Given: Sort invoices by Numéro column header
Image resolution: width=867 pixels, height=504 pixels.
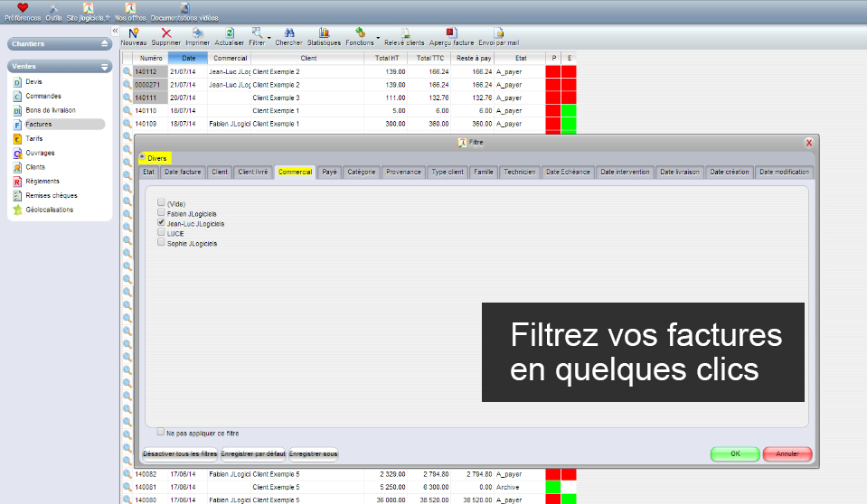Looking at the screenshot, I should click(x=150, y=58).
